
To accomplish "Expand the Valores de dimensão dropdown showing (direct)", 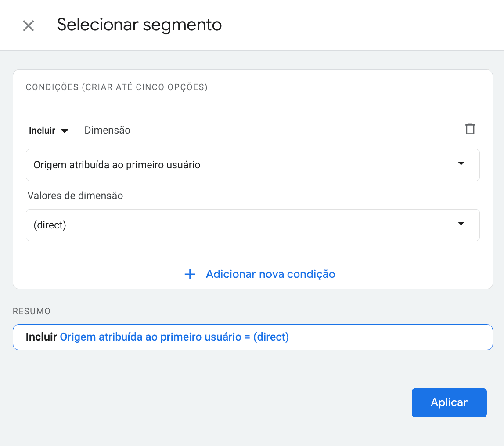I will pyautogui.click(x=252, y=224).
